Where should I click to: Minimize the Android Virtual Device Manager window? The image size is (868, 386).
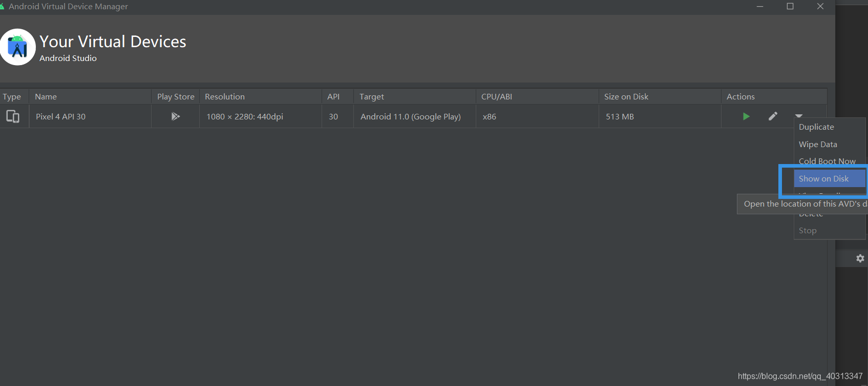[x=760, y=7]
